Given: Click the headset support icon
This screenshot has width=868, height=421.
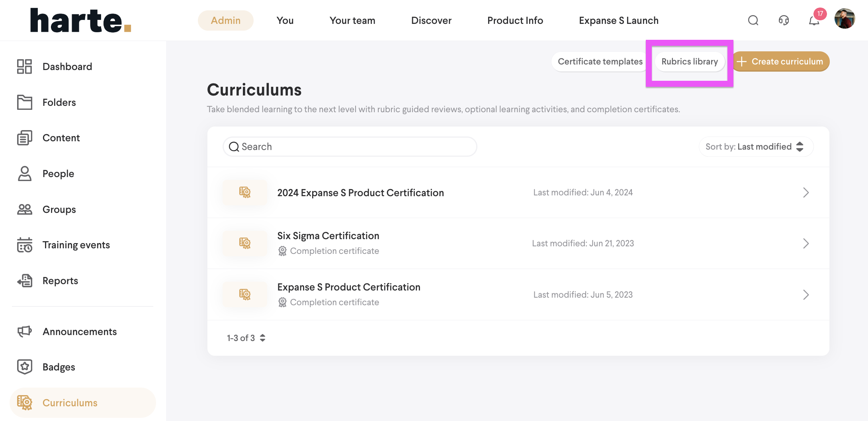Looking at the screenshot, I should (x=784, y=20).
